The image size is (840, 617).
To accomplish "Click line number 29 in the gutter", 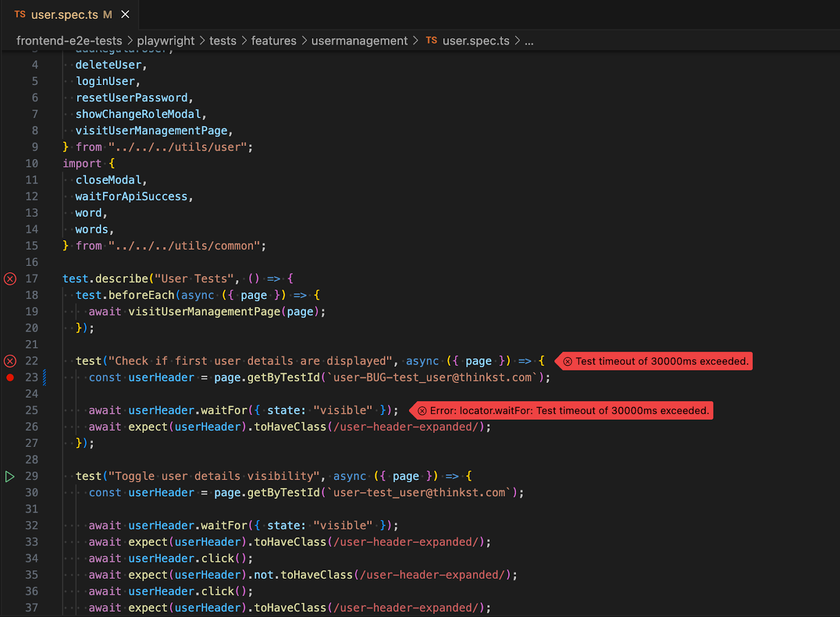I will click(x=31, y=476).
